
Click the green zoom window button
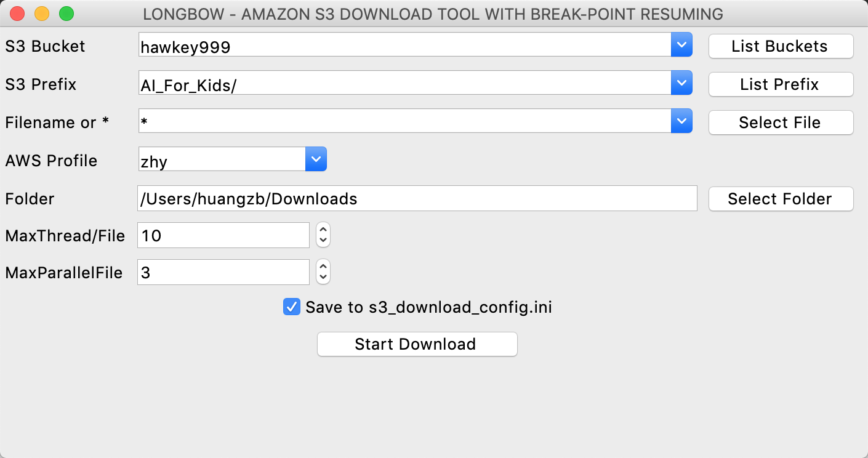tap(66, 14)
